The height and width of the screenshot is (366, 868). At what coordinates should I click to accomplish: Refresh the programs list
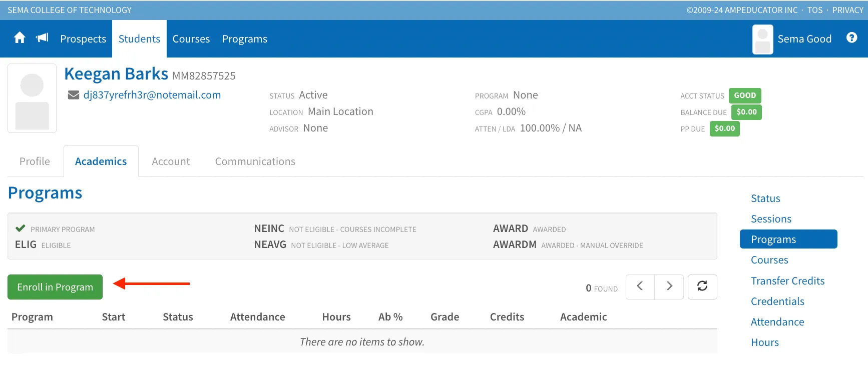click(702, 286)
